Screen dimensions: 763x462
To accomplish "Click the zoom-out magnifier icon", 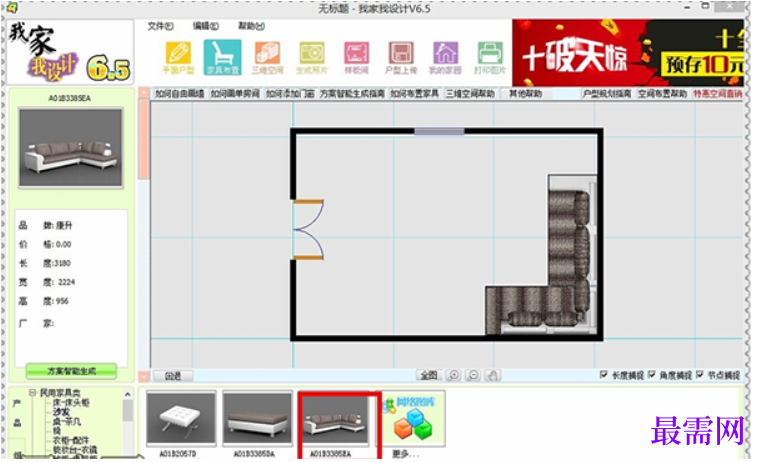I will [473, 375].
